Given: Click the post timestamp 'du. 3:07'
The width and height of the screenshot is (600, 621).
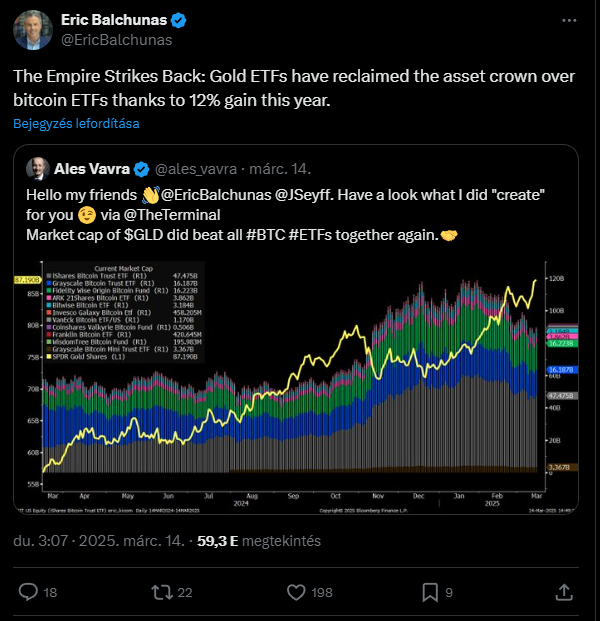Looking at the screenshot, I should click(x=40, y=541).
